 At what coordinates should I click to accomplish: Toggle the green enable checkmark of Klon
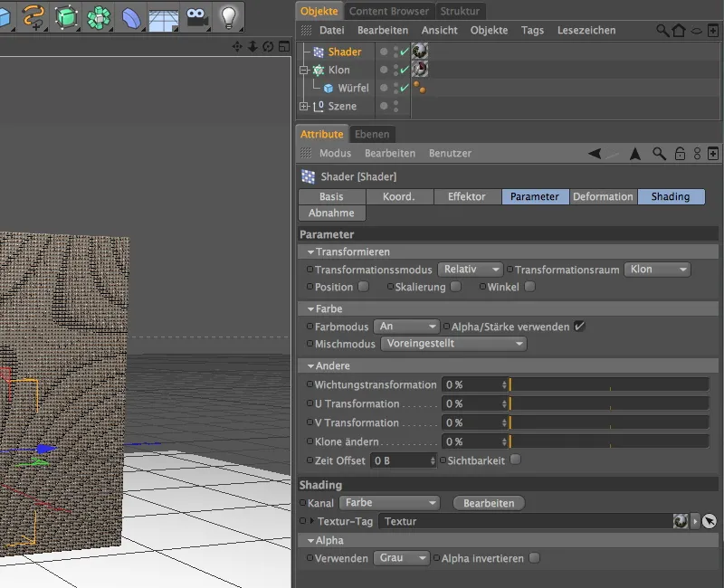pos(403,70)
